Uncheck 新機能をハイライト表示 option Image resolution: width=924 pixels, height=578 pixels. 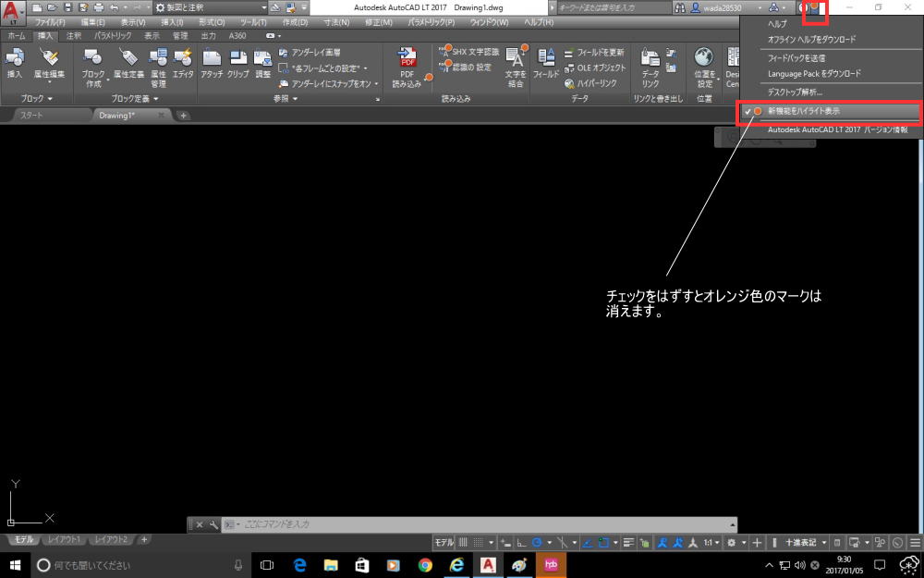tap(829, 111)
